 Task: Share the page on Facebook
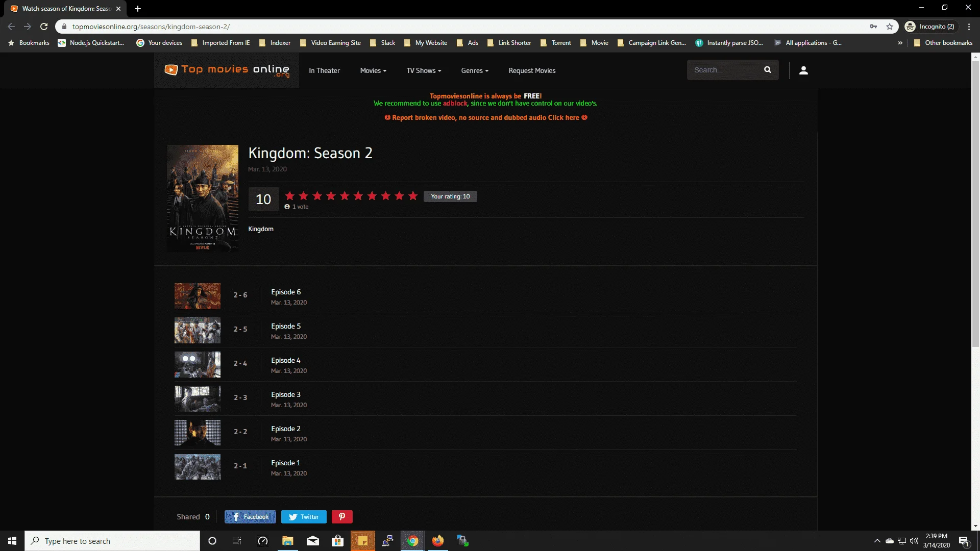coord(250,517)
